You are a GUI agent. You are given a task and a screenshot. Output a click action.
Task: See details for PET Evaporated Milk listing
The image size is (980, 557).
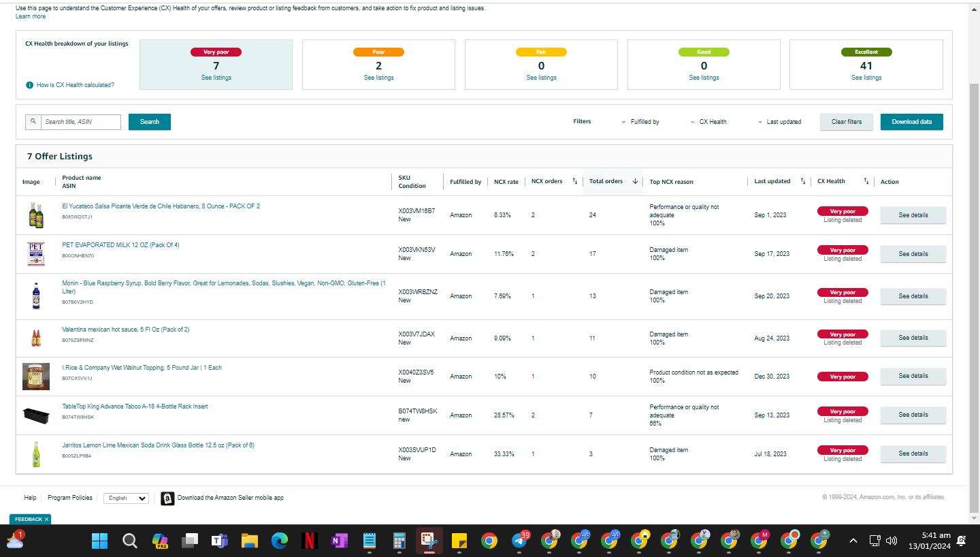tap(913, 254)
